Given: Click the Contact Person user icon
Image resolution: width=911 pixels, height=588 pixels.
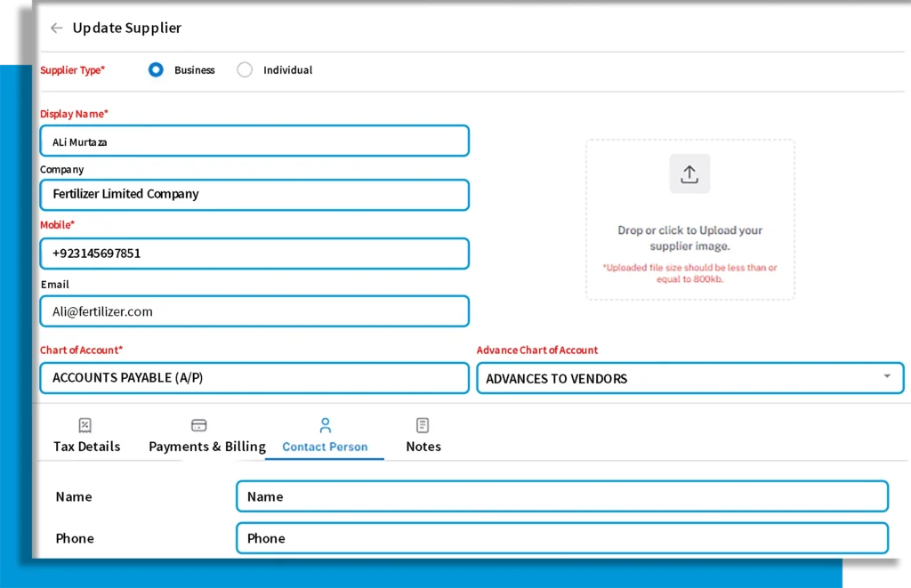Looking at the screenshot, I should [326, 425].
